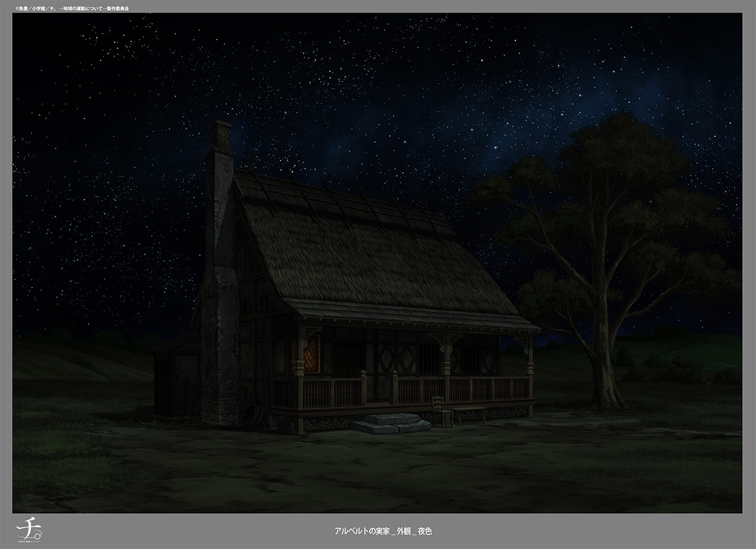The image size is (756, 549).
Task: Click the stone steps at the porch
Action: (392, 422)
